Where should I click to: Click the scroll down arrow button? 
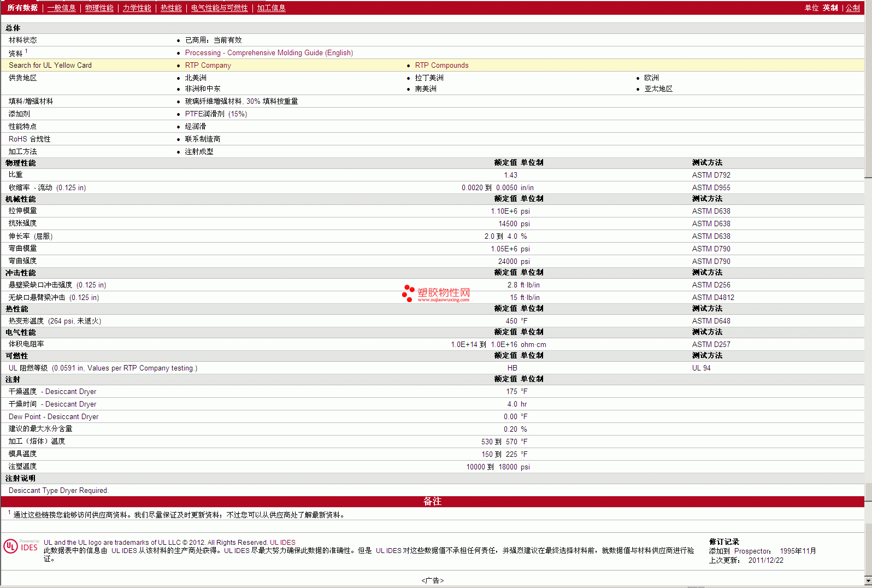[x=868, y=580]
